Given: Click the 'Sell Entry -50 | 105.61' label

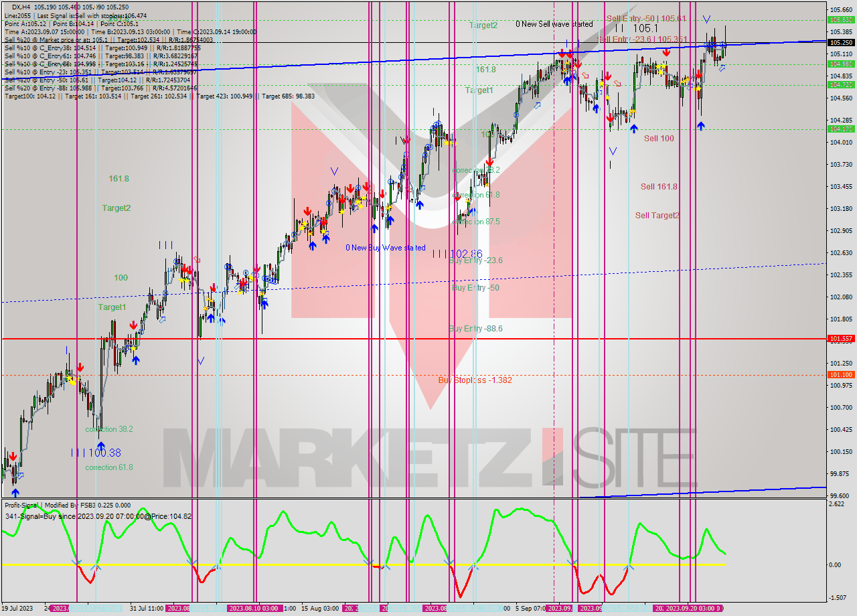Looking at the screenshot, I should pos(646,19).
